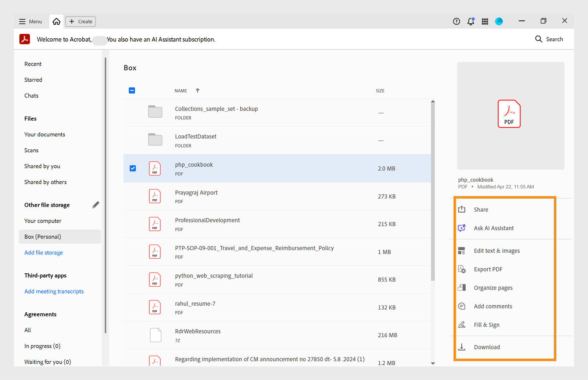Click the Share icon in right panel
The image size is (588, 380).
click(462, 209)
